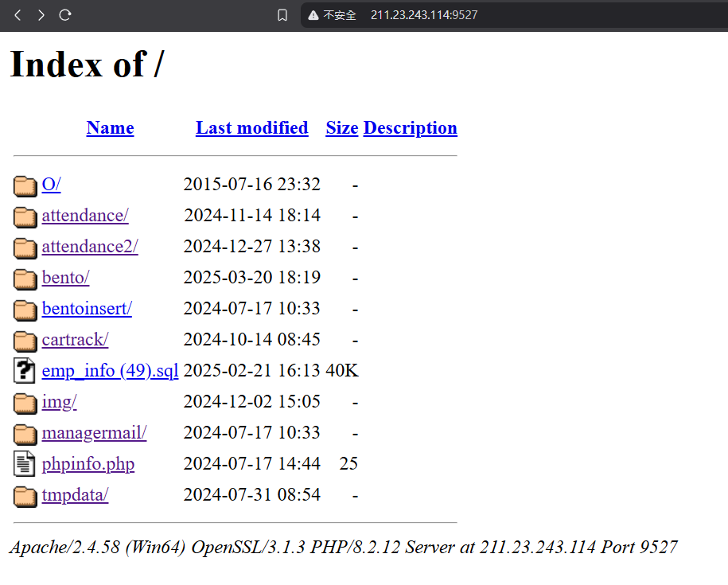Click the date 2024-10-14 08:45
Image resolution: width=728 pixels, height=585 pixels.
[x=251, y=340]
